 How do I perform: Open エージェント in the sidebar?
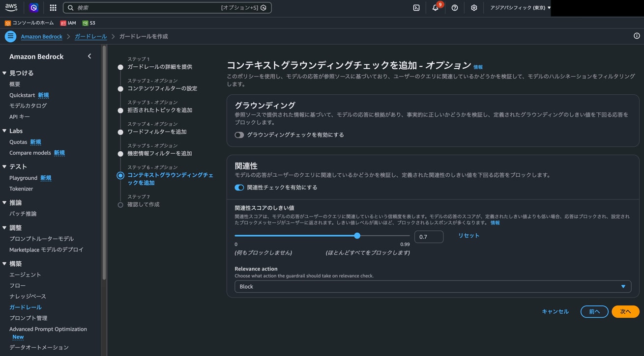(x=25, y=275)
